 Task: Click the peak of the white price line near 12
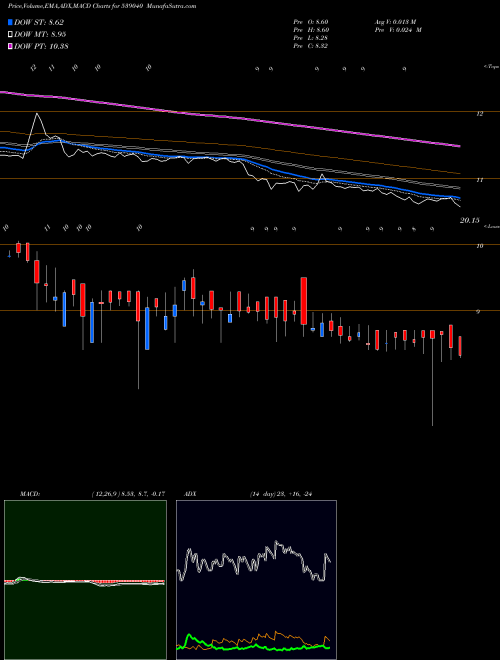pos(37,114)
